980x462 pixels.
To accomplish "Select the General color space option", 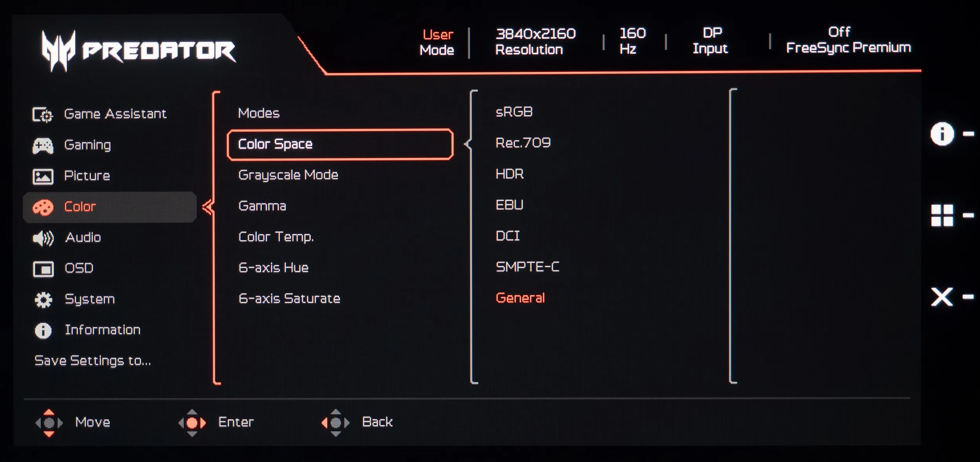I will [x=520, y=298].
